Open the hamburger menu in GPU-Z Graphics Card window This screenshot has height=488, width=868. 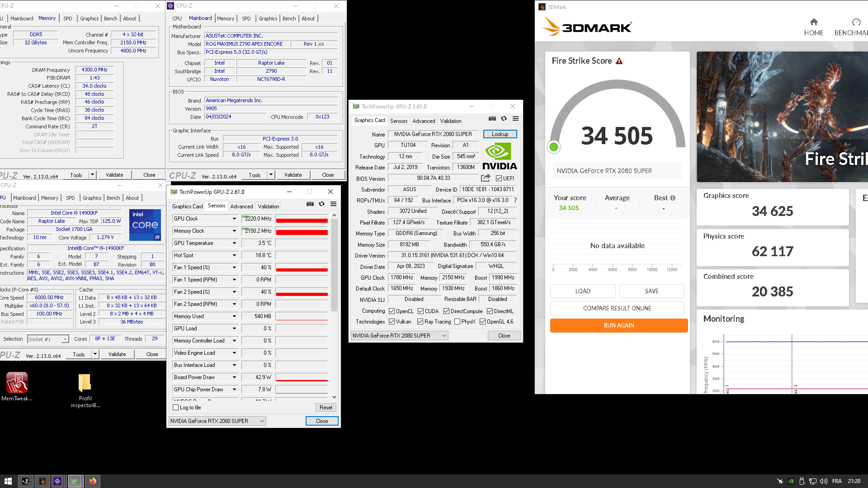pyautogui.click(x=515, y=118)
